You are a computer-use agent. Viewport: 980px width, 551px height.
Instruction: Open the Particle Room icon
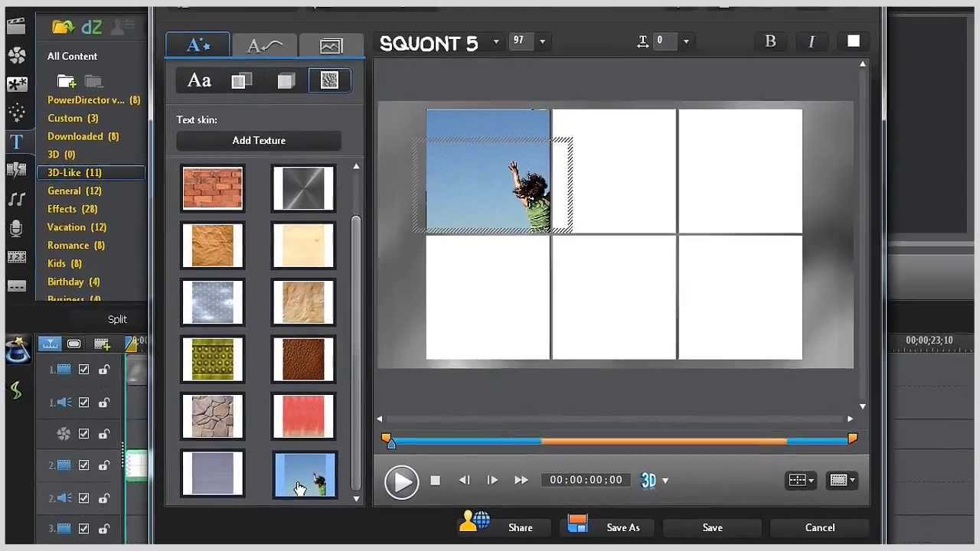(16, 112)
